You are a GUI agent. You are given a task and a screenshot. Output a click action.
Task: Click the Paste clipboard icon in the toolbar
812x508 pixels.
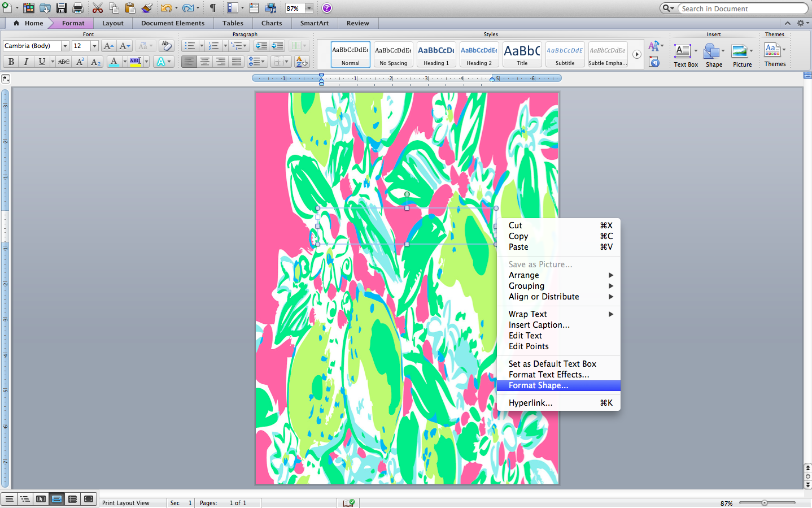click(x=130, y=8)
